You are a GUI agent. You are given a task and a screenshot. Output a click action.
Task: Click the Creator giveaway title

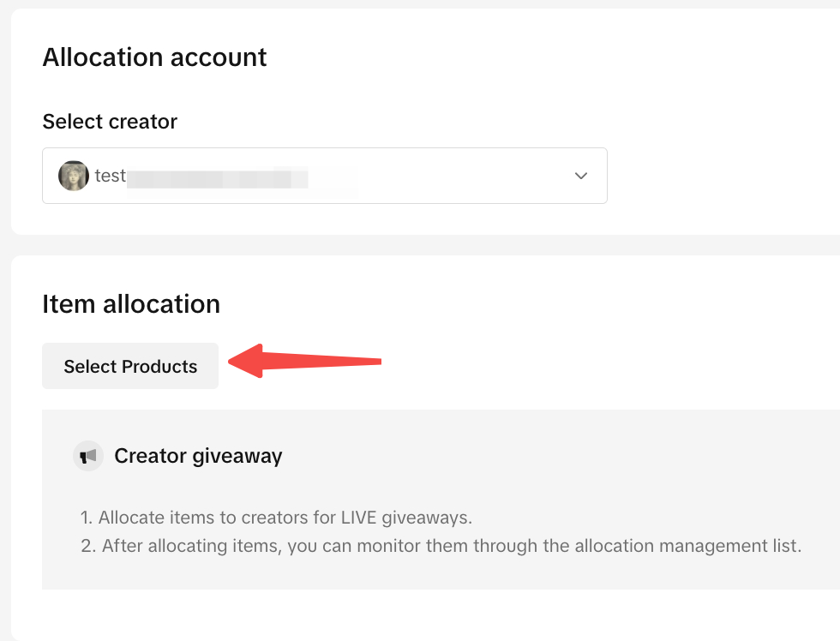pyautogui.click(x=198, y=456)
